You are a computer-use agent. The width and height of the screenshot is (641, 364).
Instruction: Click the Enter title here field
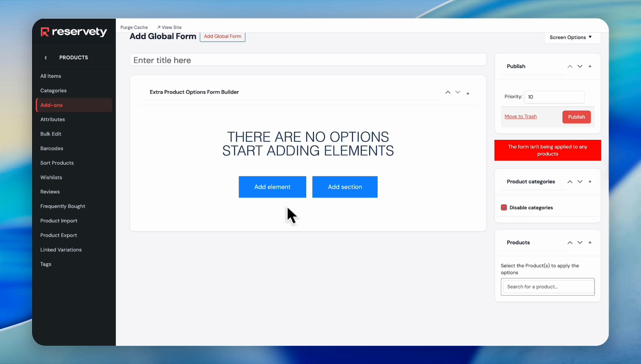click(308, 60)
